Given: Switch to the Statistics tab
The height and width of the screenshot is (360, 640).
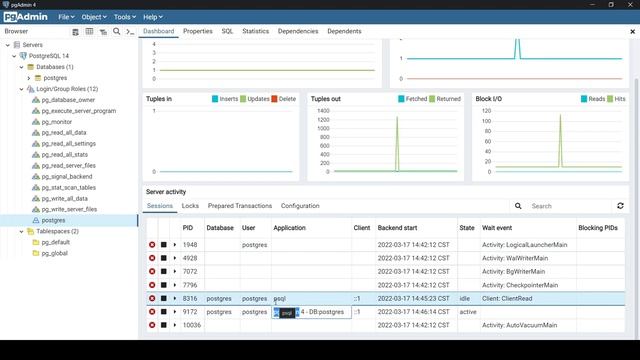Looking at the screenshot, I should click(256, 31).
